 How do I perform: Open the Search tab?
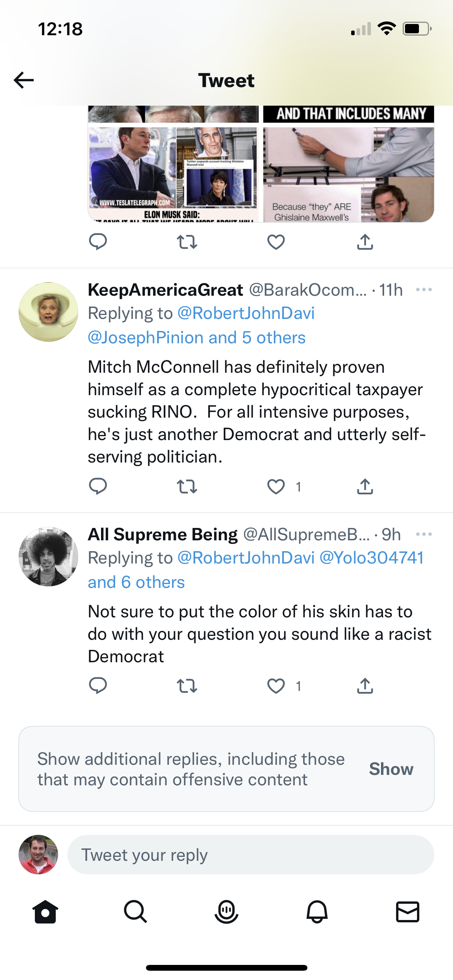(136, 911)
